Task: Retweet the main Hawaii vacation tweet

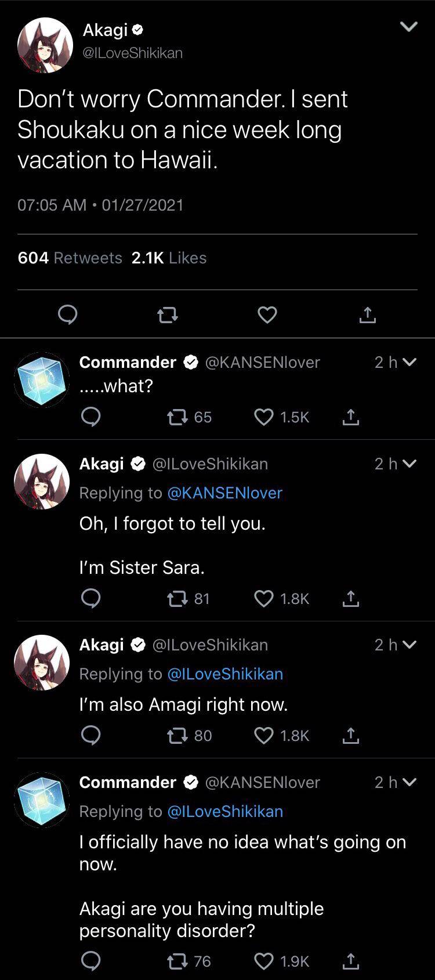Action: (167, 315)
